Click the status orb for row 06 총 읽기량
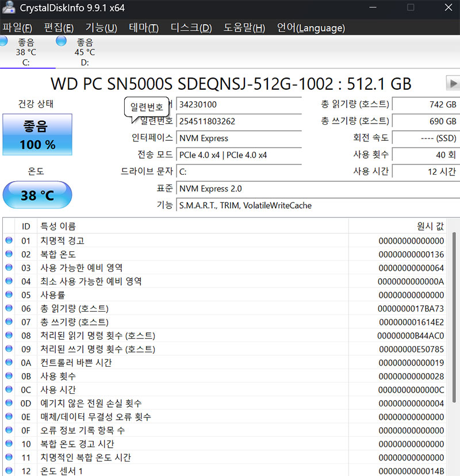This screenshot has height=476, width=460. pos(9,308)
